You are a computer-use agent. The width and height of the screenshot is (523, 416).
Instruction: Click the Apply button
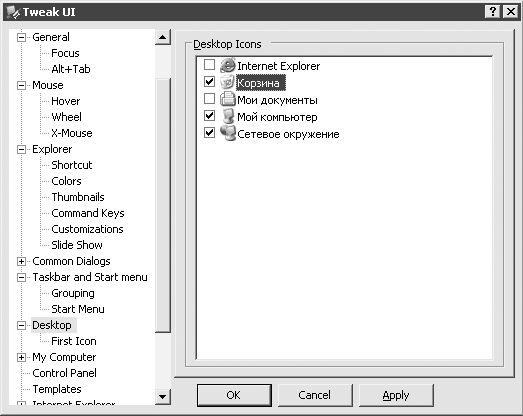pos(396,395)
